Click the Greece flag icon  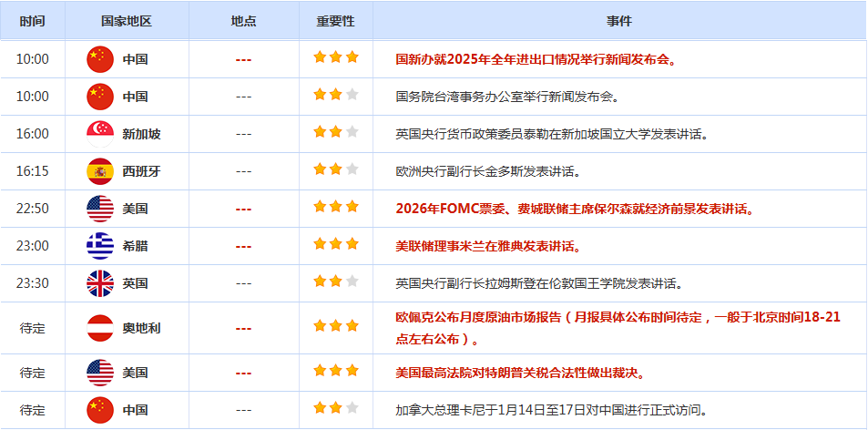[x=100, y=246]
